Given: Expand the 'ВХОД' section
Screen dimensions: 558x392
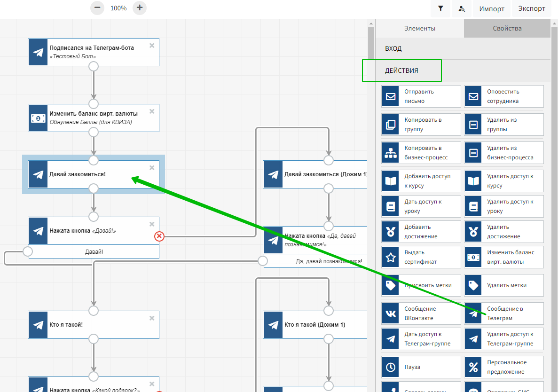Looking at the screenshot, I should 393,48.
